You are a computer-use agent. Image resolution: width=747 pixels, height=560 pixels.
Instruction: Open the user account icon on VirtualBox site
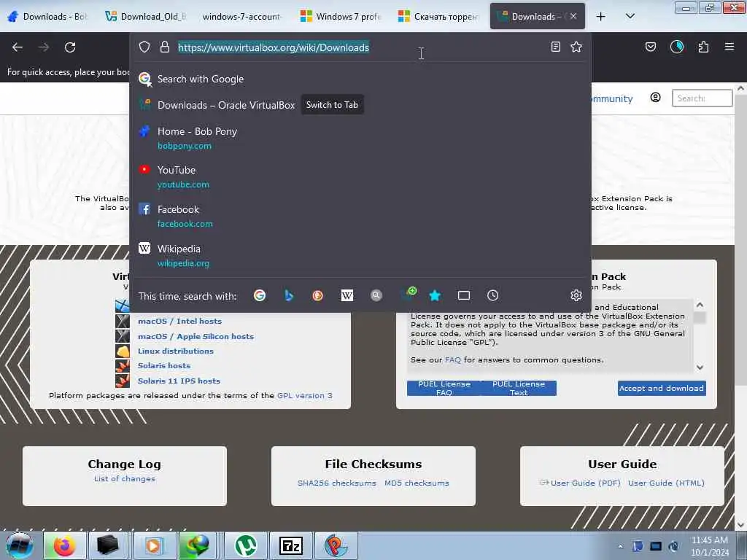pyautogui.click(x=656, y=98)
